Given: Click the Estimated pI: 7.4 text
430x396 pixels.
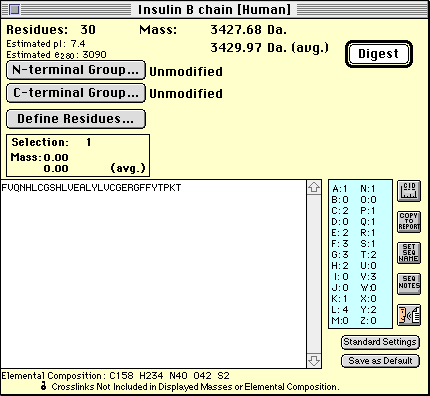Looking at the screenshot, I should point(46,44).
